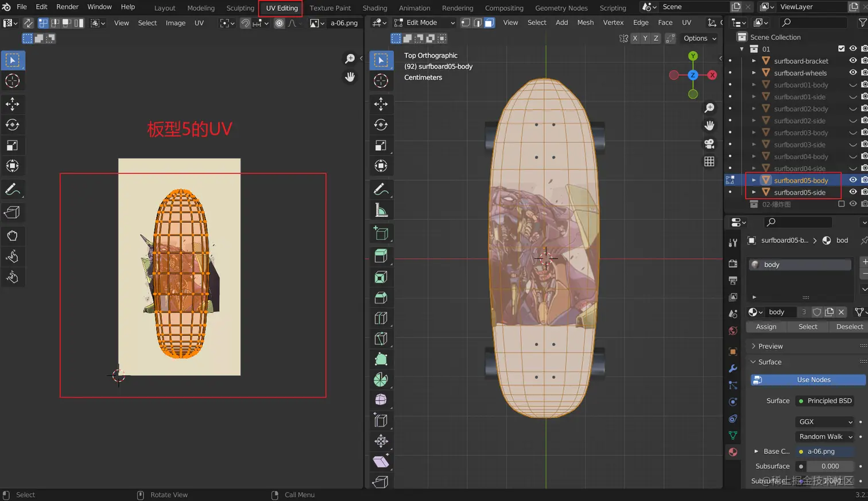The height and width of the screenshot is (501, 868).
Task: Select the Measure tool in 3D viewport
Action: [381, 210]
